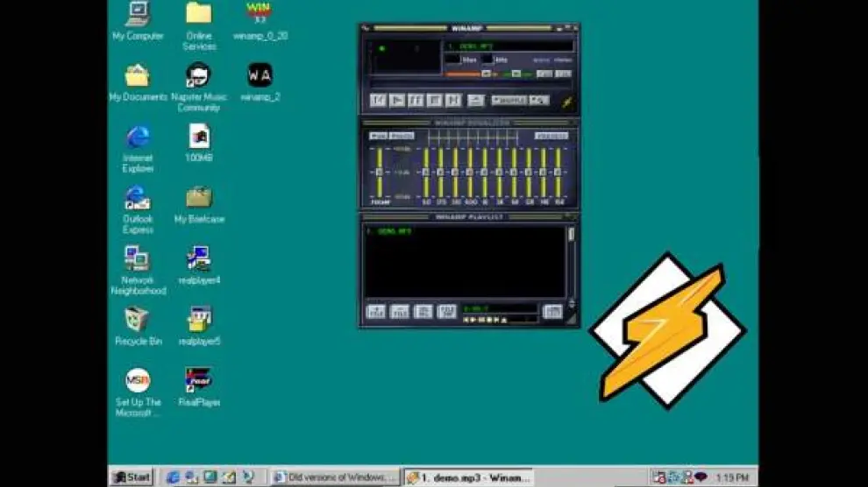Switch to the Old versions of Windows taskbar item
This screenshot has width=868, height=487.
click(x=334, y=477)
